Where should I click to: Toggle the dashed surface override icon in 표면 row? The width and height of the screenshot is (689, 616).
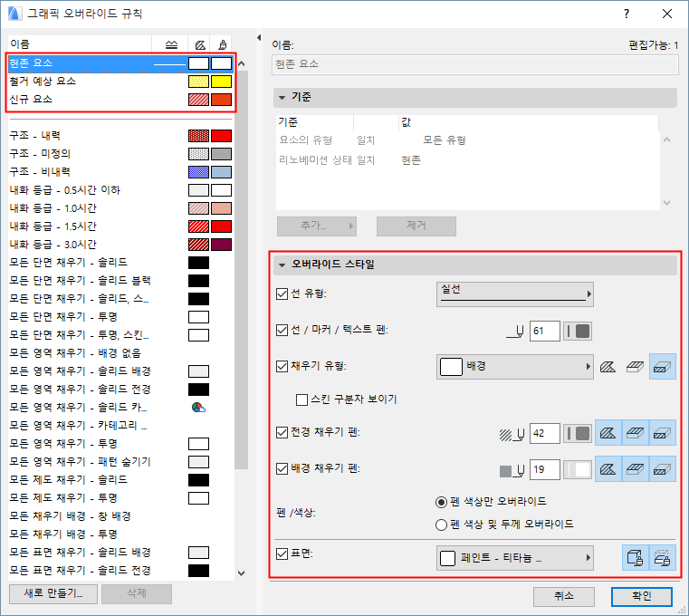tap(662, 558)
